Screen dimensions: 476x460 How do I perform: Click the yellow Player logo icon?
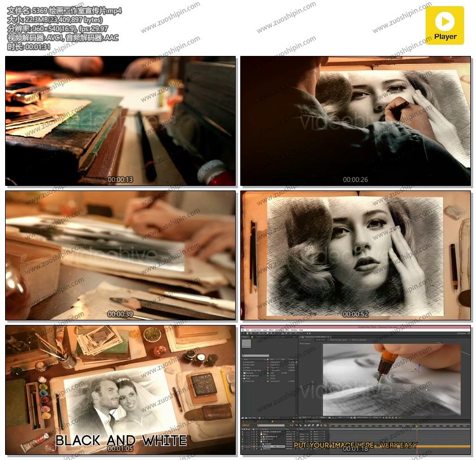point(445,25)
